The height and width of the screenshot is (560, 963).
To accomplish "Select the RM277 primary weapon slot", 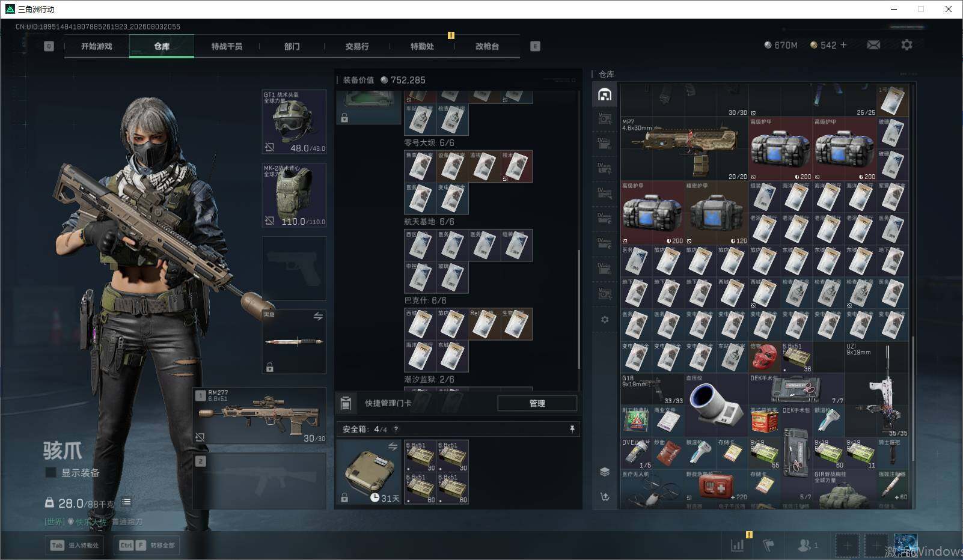I will click(260, 416).
